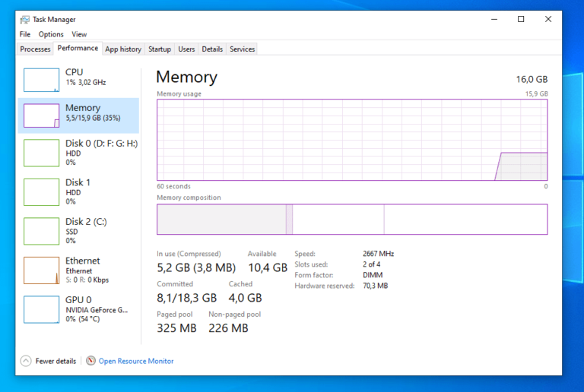
Task: Go to the Startup tab
Action: pyautogui.click(x=160, y=49)
